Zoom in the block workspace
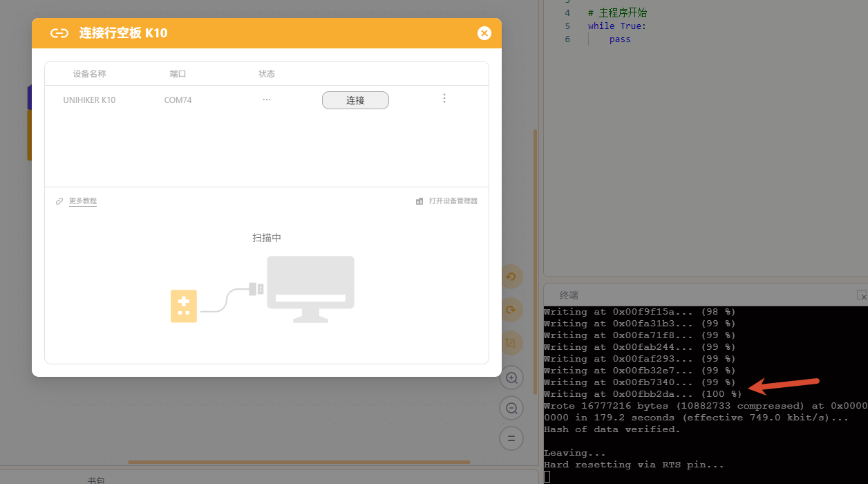The image size is (868, 484). pos(511,378)
